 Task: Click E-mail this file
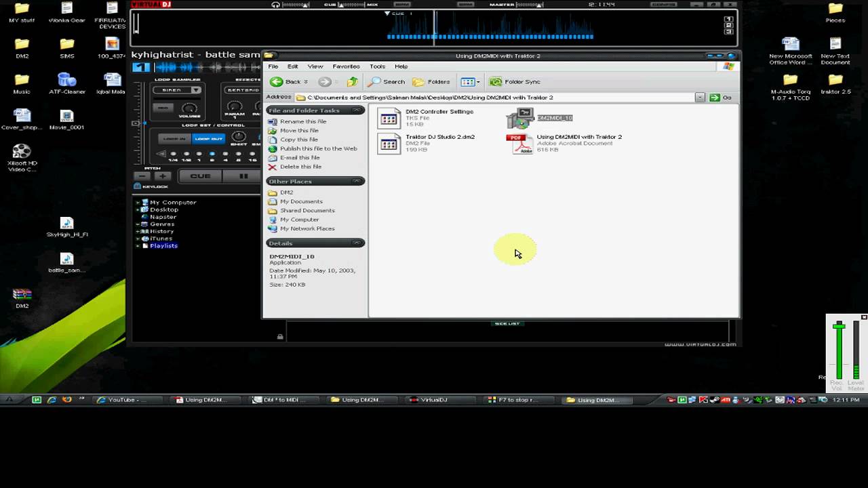pyautogui.click(x=300, y=158)
